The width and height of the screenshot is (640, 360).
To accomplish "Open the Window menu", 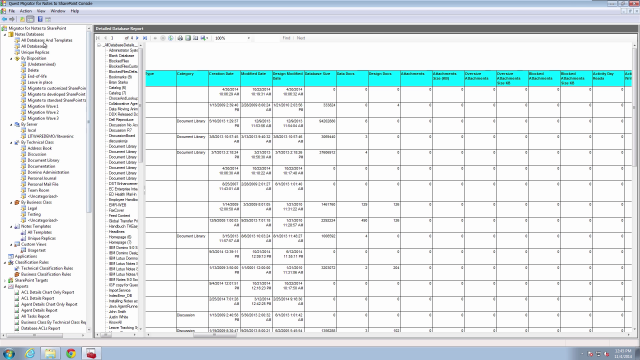I will [58, 11].
